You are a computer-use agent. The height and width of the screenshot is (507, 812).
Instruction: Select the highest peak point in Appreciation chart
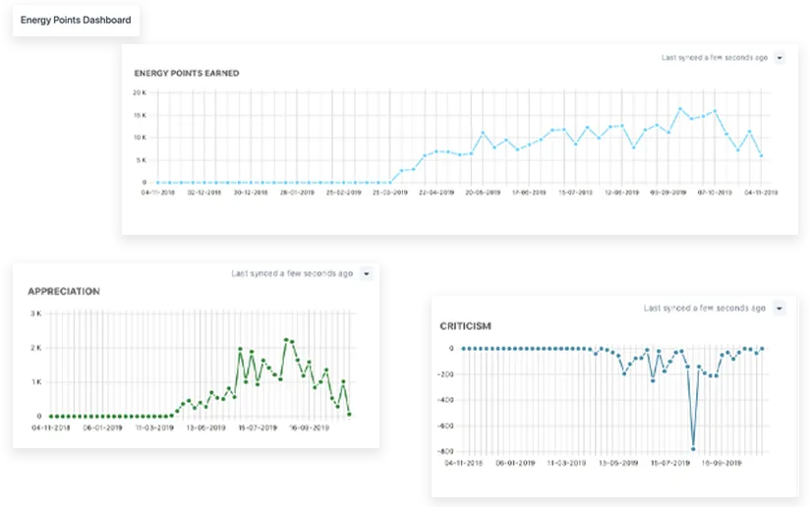[285, 340]
